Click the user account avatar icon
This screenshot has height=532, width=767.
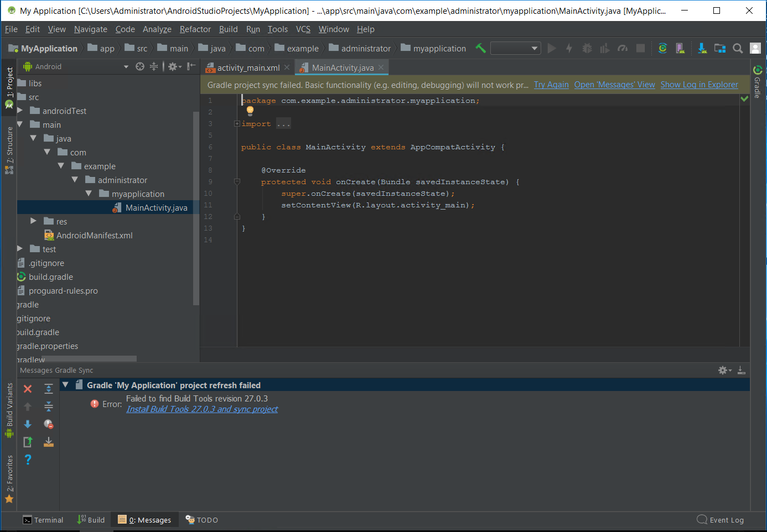tap(755, 48)
